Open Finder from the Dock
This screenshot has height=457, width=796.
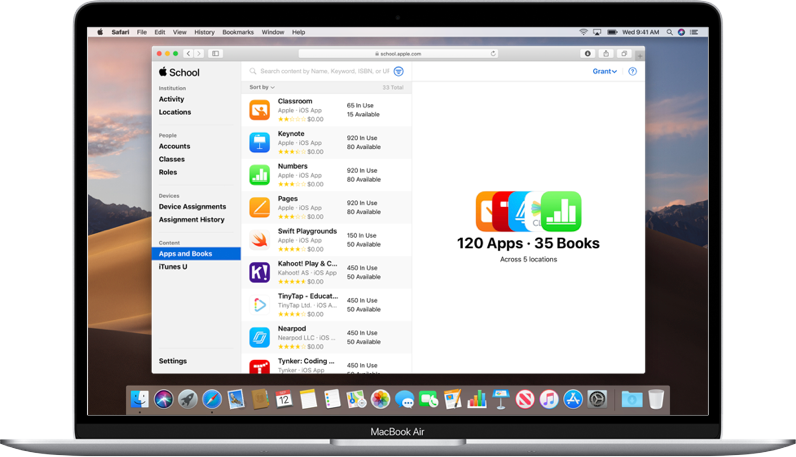click(139, 399)
